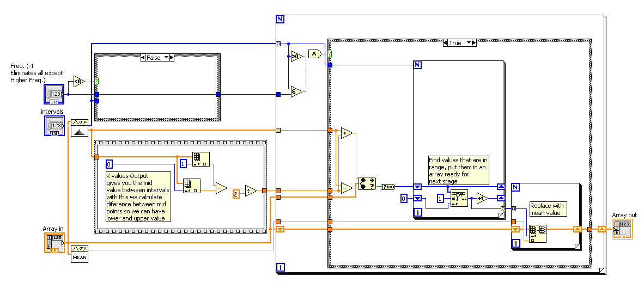
Task: Select the intervals numeric control terminal
Action: pos(54,126)
